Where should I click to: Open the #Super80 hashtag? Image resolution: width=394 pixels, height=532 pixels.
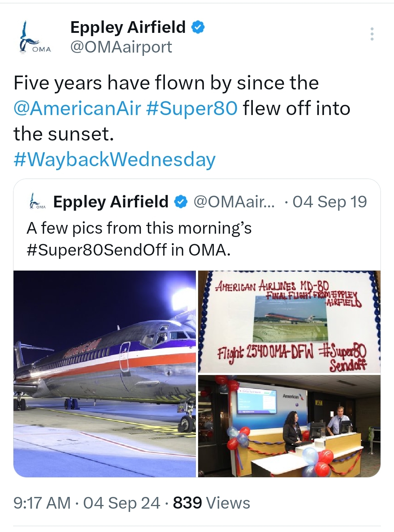(192, 108)
